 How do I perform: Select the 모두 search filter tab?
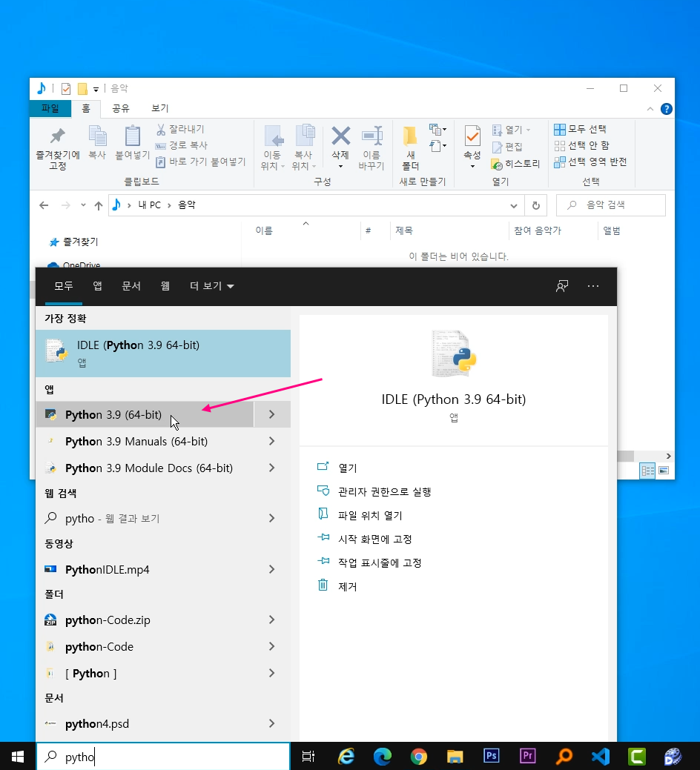[63, 286]
